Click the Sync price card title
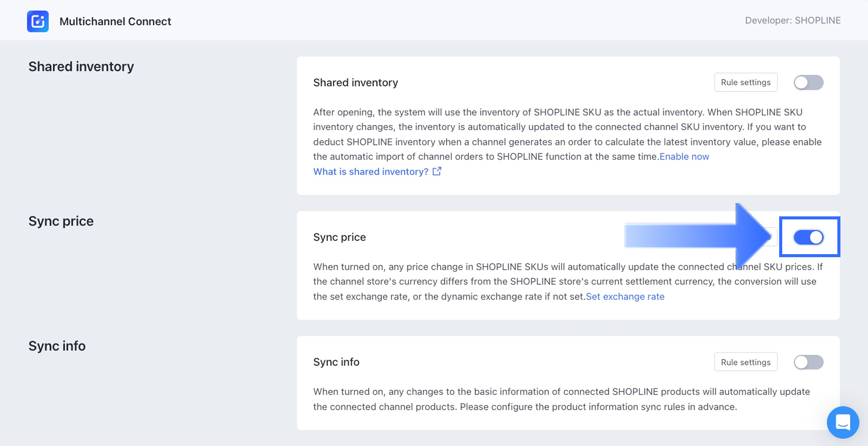868x446 pixels. coord(340,237)
